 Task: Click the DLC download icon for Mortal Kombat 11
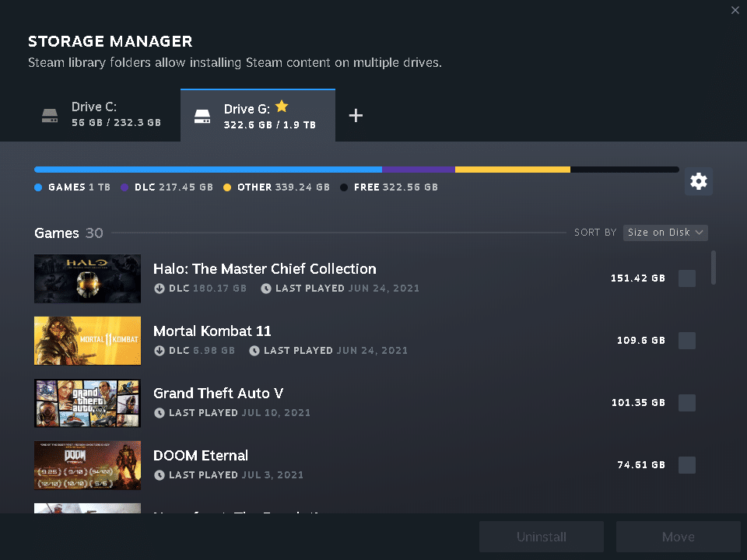pos(159,351)
